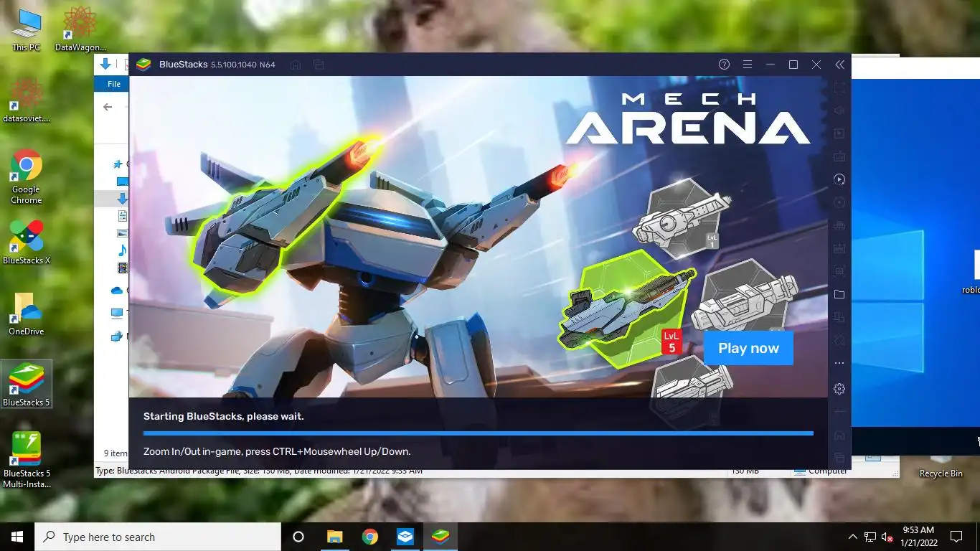
Task: Click the datasoviet desktop shortcut
Action: tap(27, 100)
